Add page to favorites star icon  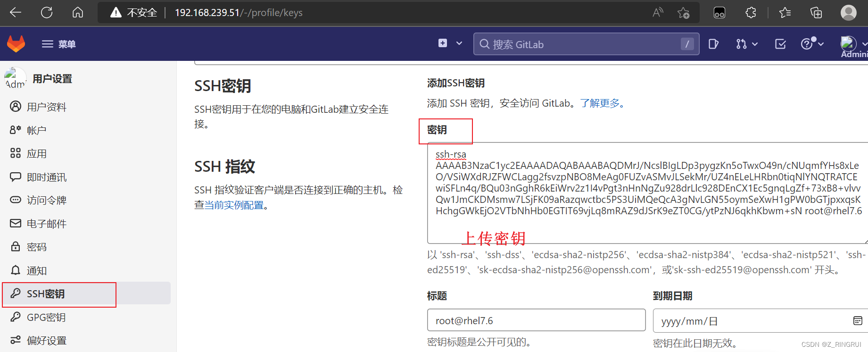[x=683, y=13]
